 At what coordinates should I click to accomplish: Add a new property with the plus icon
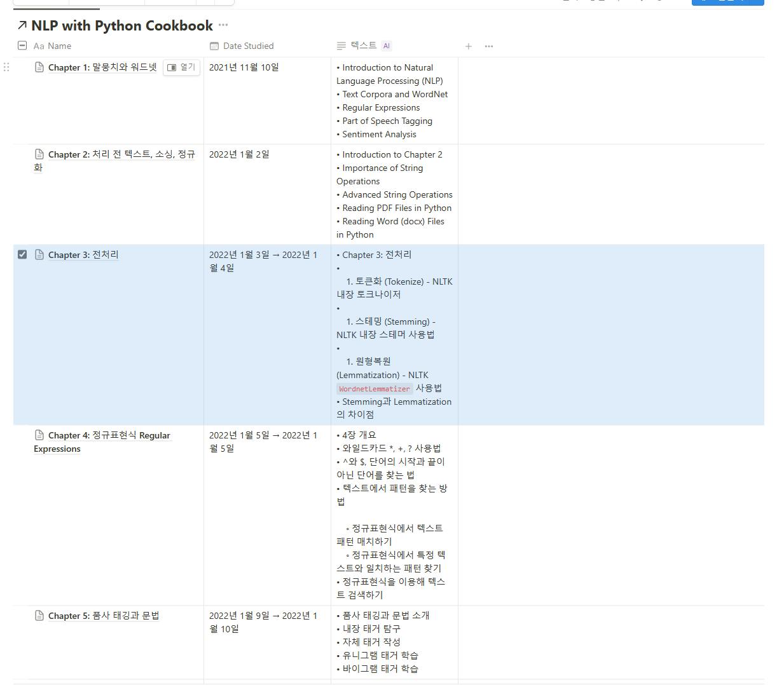tap(469, 46)
